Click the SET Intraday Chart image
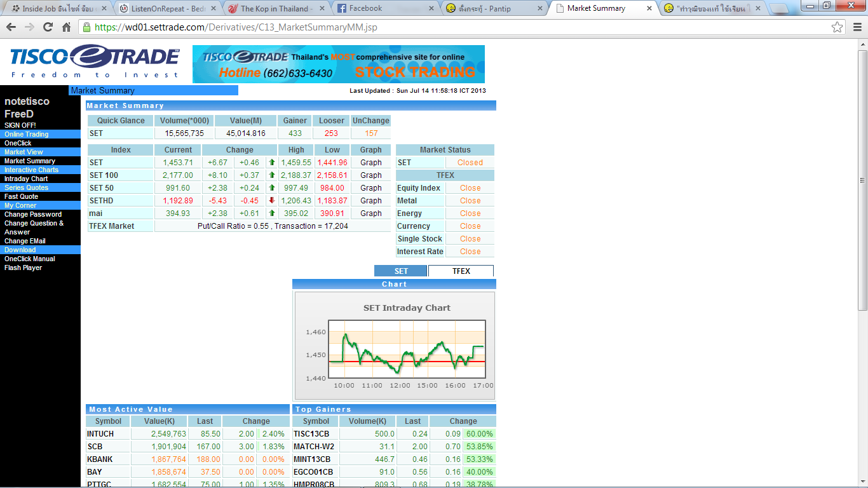The height and width of the screenshot is (488, 868). click(x=395, y=346)
